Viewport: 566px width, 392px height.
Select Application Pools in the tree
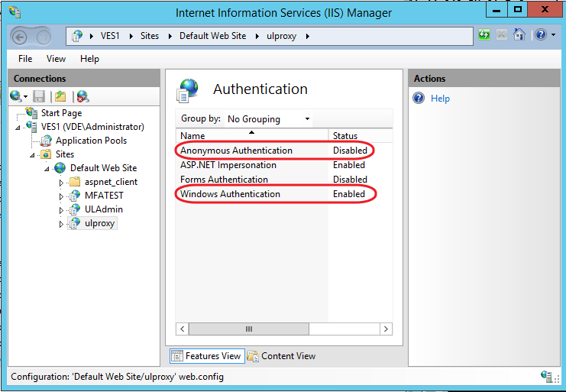92,141
